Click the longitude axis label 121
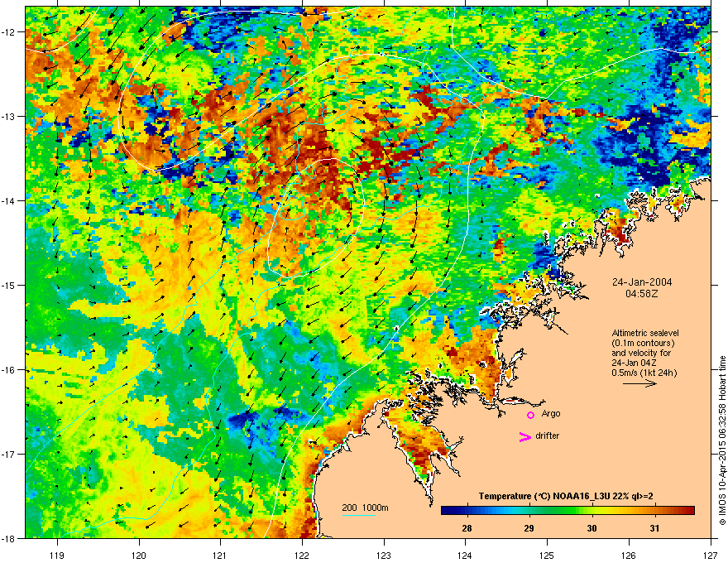 coord(220,555)
